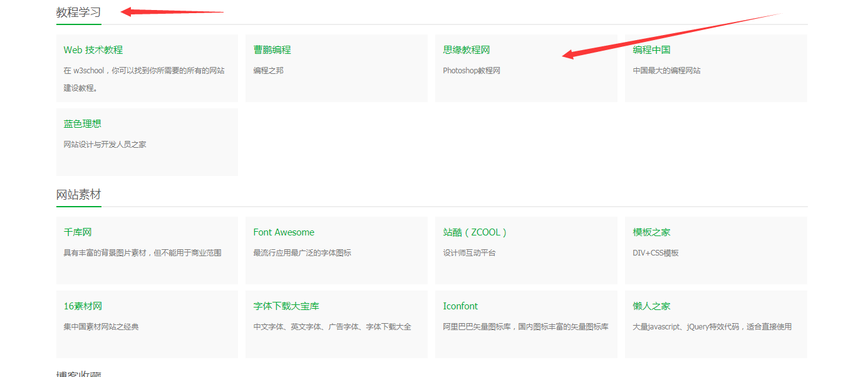Screen dimensions: 868x377
Task: Open the 蓝色理想 link
Action: [82, 124]
